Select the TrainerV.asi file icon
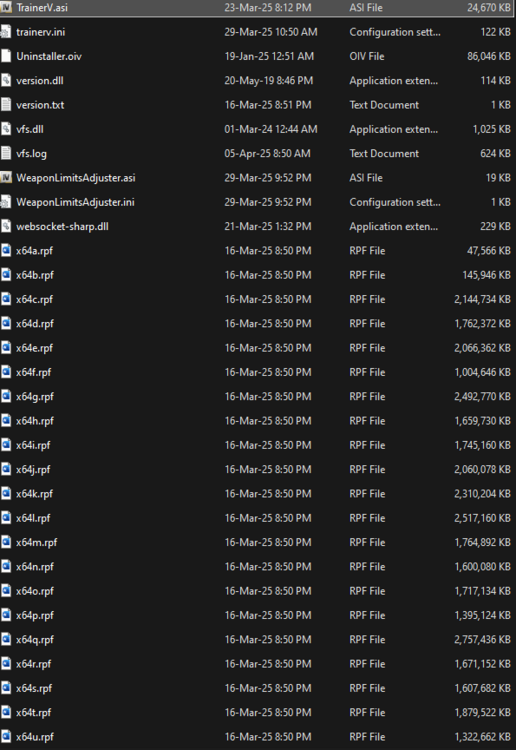 click(x=6, y=8)
